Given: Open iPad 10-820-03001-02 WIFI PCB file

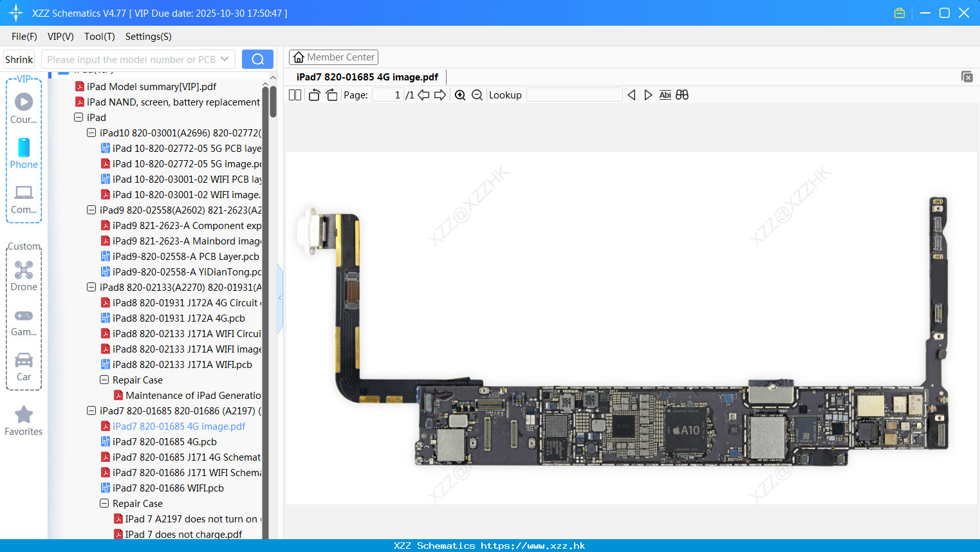Looking at the screenshot, I should pyautogui.click(x=181, y=179).
